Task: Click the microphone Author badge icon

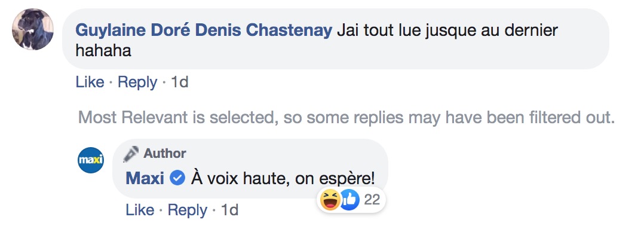Action: [132, 154]
